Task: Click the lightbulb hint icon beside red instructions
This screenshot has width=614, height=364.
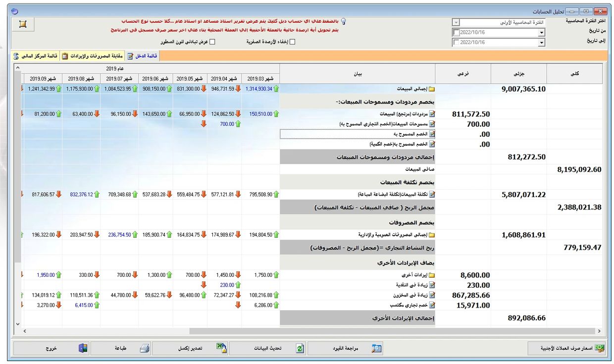Action: point(343,22)
